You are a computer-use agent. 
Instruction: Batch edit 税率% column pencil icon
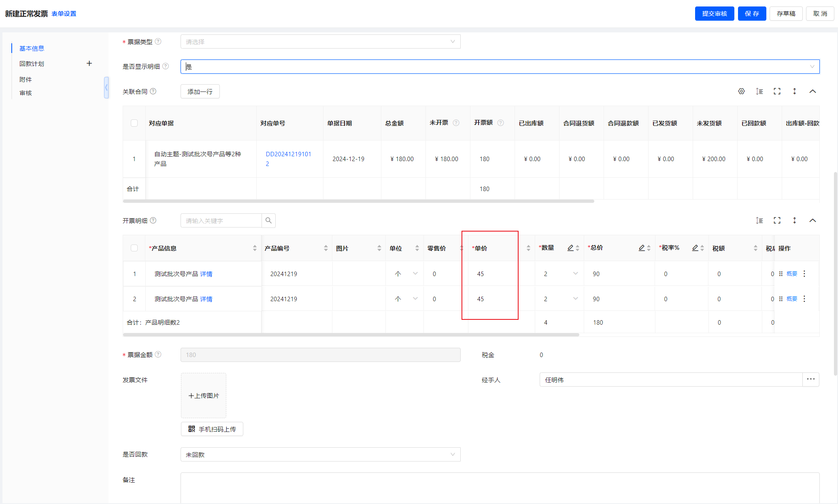pyautogui.click(x=695, y=248)
